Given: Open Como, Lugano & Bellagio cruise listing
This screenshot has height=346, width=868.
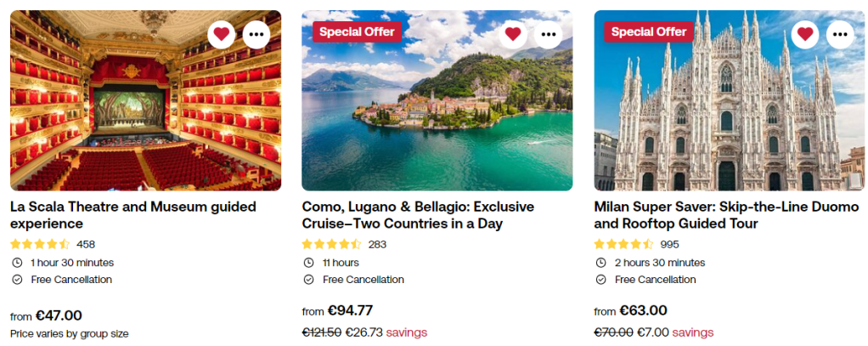Looking at the screenshot, I should click(x=418, y=215).
